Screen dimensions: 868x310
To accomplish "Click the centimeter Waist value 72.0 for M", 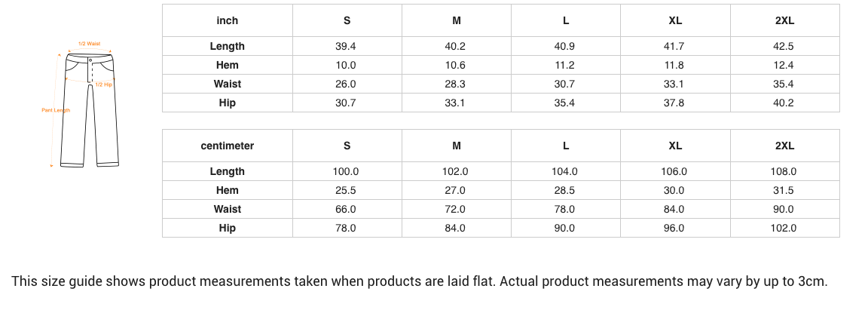I will [455, 209].
